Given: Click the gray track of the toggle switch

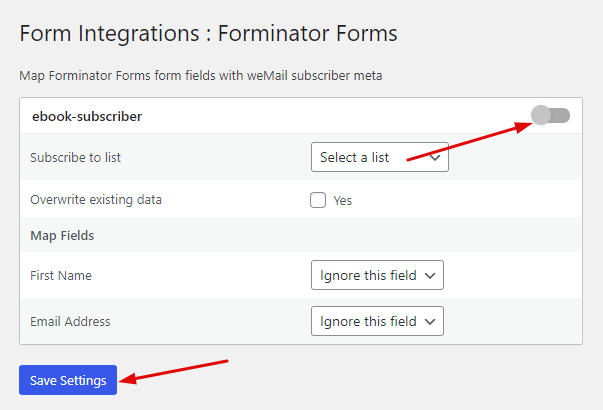Looking at the screenshot, I should click(x=561, y=115).
